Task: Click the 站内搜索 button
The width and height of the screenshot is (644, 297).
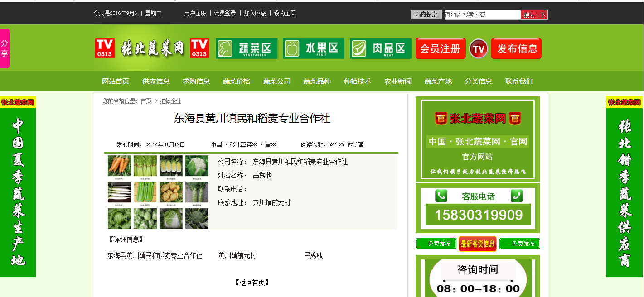Action: 426,14
